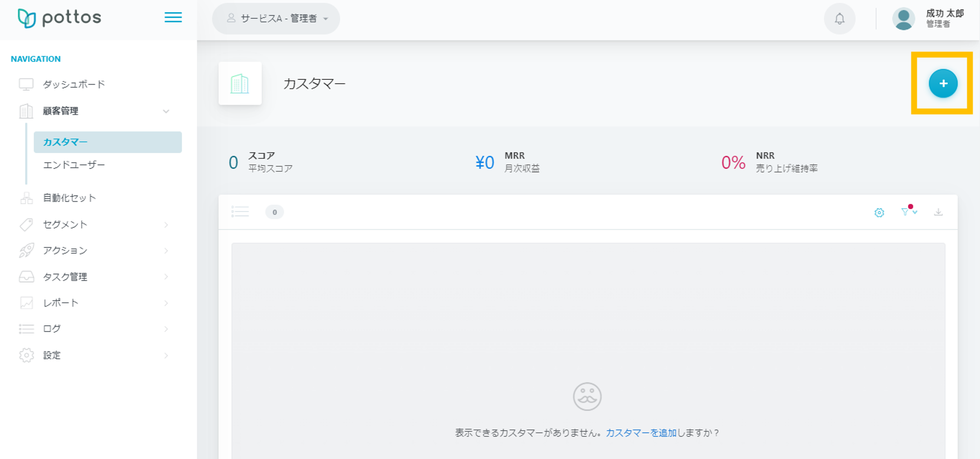The image size is (980, 459).
Task: Select カスタマー in the sidebar
Action: point(108,142)
